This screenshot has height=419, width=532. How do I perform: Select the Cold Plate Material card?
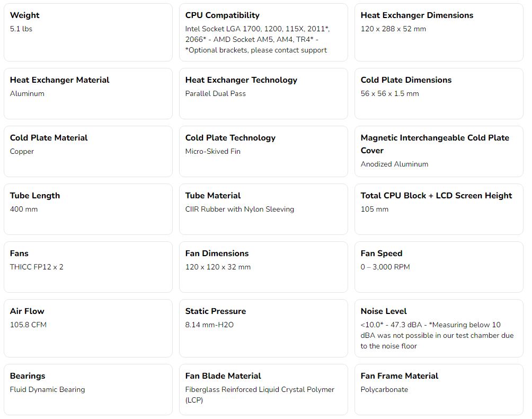coord(88,152)
